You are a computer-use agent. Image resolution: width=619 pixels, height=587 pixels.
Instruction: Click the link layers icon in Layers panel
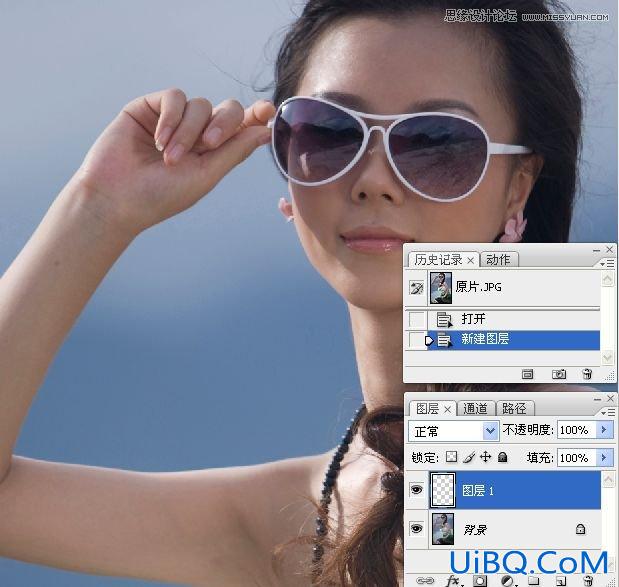coord(425,581)
